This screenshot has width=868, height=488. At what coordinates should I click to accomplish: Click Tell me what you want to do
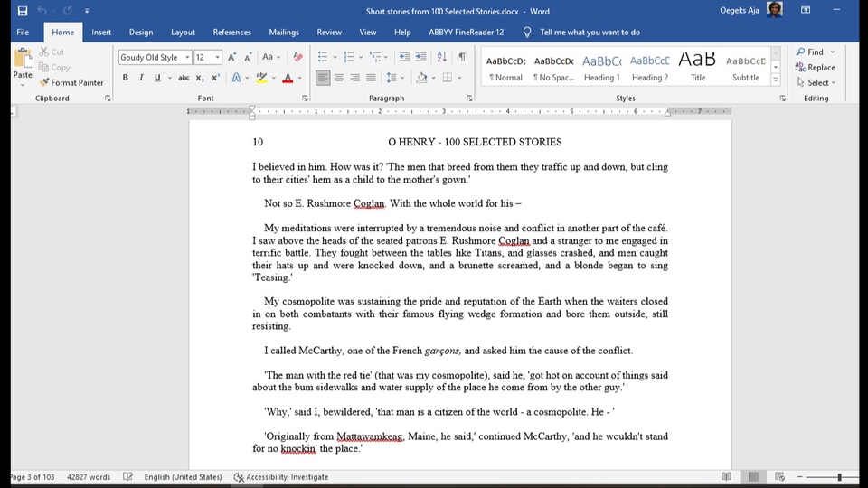[x=590, y=33]
